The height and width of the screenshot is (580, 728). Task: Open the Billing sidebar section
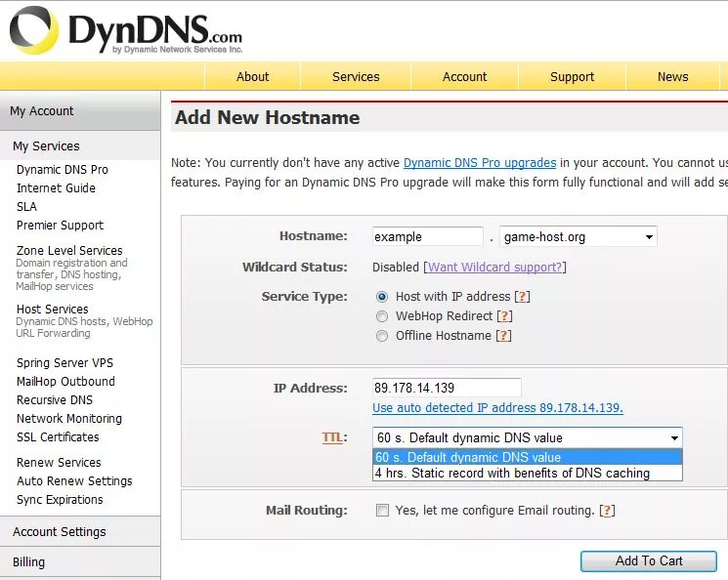coord(80,561)
